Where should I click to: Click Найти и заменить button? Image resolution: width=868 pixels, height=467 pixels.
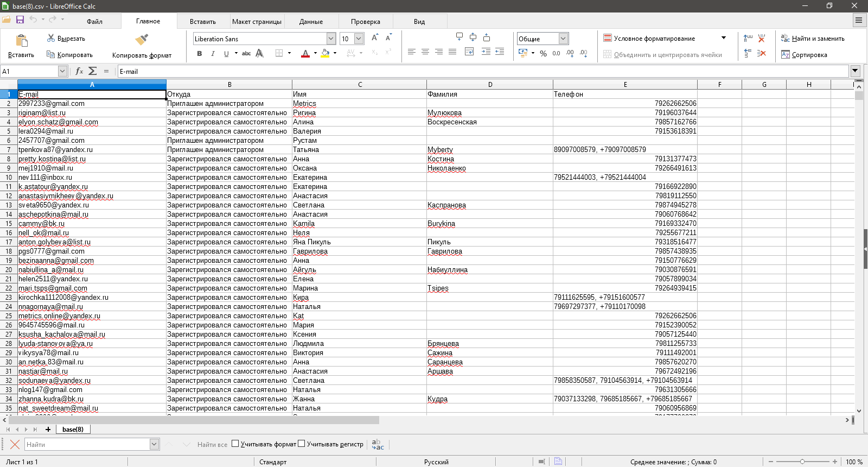pos(812,39)
